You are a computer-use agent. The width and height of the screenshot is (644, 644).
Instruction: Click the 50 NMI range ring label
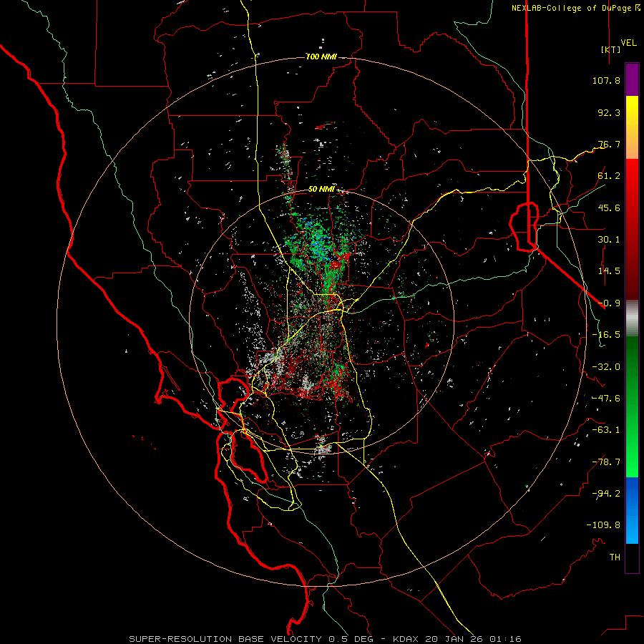(321, 190)
